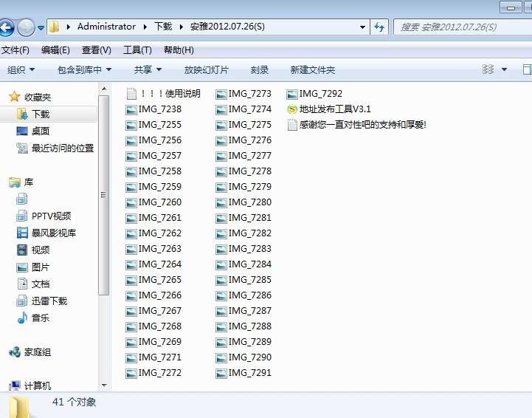532x418 pixels.
Task: Open 最近访问的位置 in navigation pane
Action: point(63,148)
